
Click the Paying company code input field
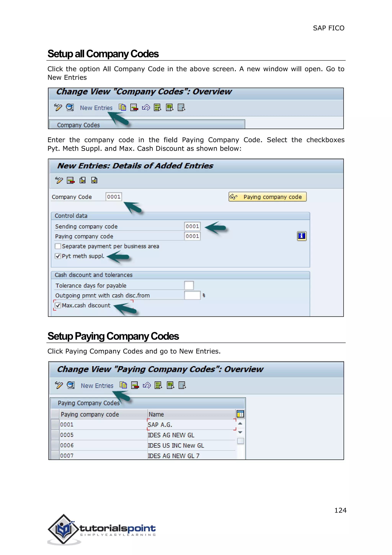click(192, 236)
